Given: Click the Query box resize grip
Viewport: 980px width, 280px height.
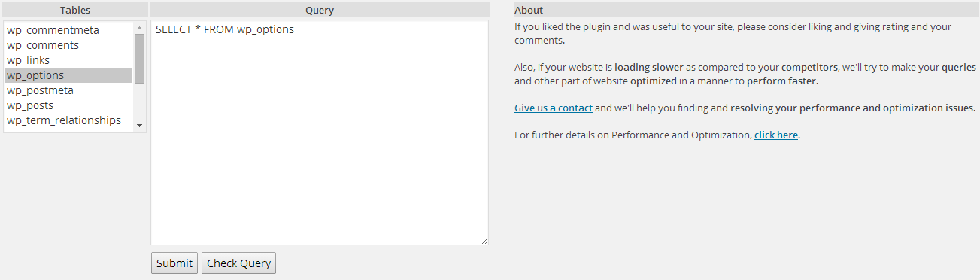Looking at the screenshot, I should 484,240.
